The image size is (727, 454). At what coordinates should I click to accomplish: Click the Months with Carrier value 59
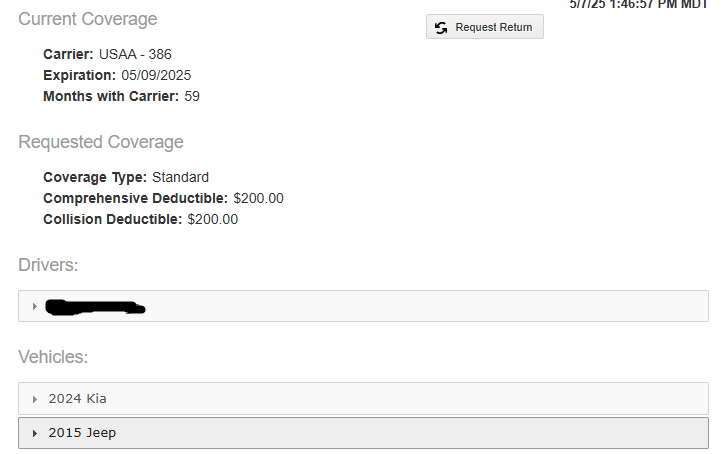192,96
